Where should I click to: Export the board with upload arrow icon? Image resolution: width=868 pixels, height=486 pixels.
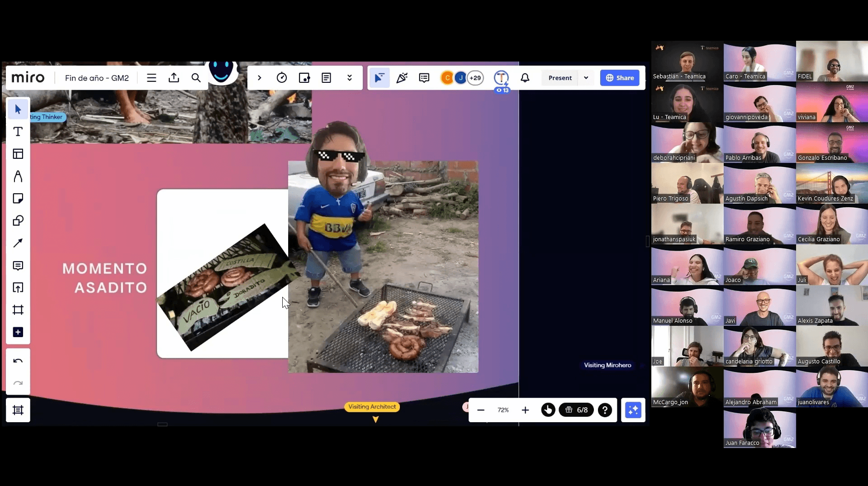[x=174, y=78]
